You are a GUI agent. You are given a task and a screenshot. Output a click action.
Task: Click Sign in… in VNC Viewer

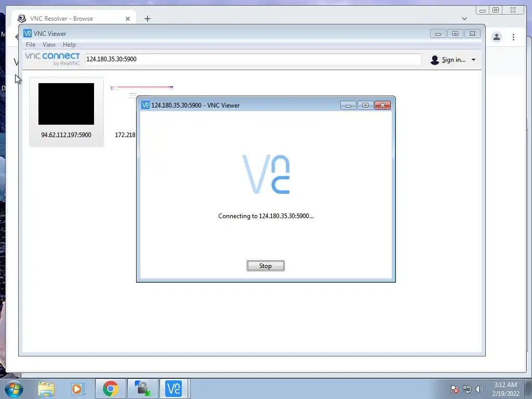click(x=453, y=60)
